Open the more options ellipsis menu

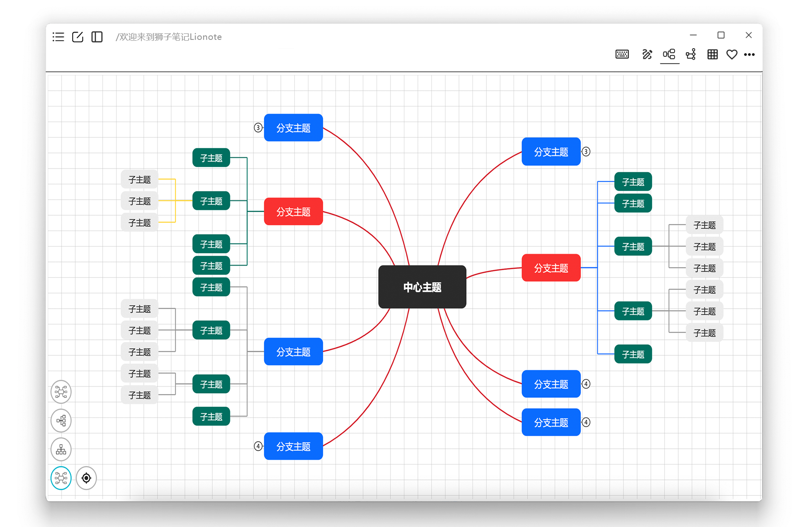click(749, 55)
